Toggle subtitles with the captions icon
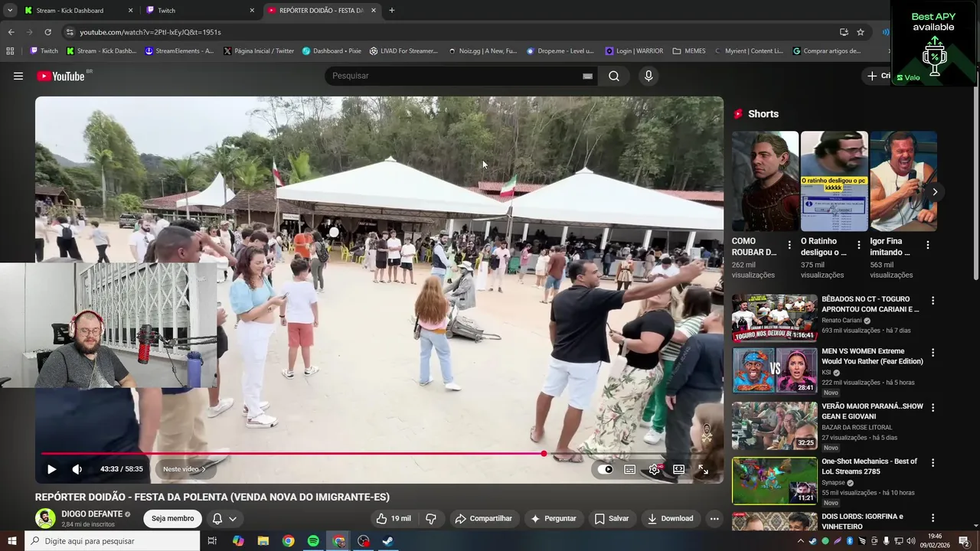The height and width of the screenshot is (551, 980). click(630, 469)
